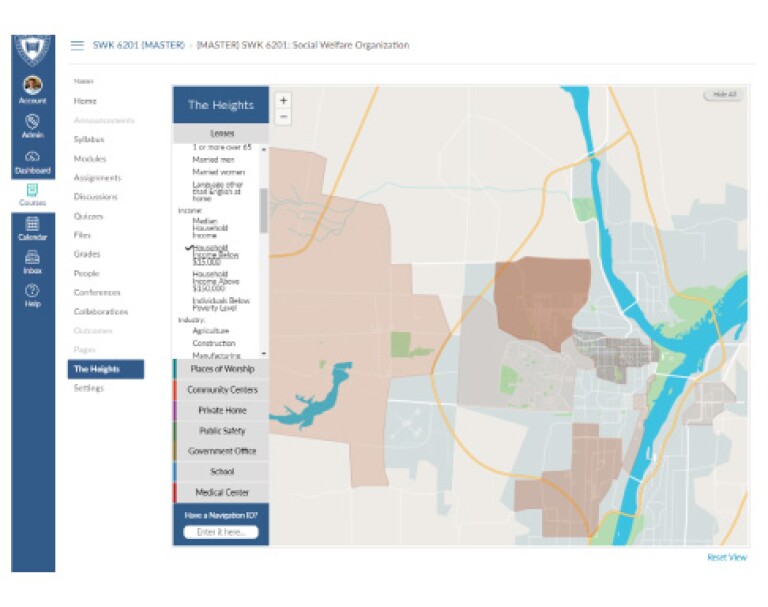Open the Inbox icon
Viewport: 768px width, 607px height.
point(32,258)
